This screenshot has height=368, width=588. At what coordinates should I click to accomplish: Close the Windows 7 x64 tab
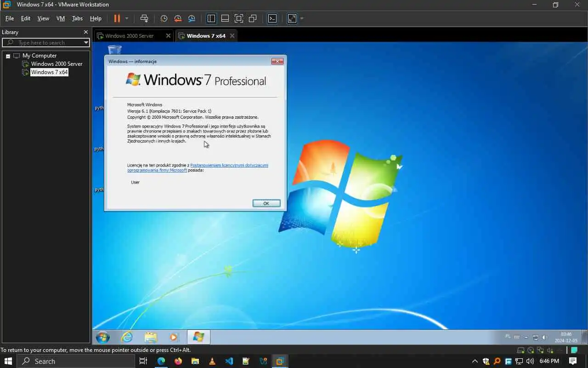coord(232,36)
